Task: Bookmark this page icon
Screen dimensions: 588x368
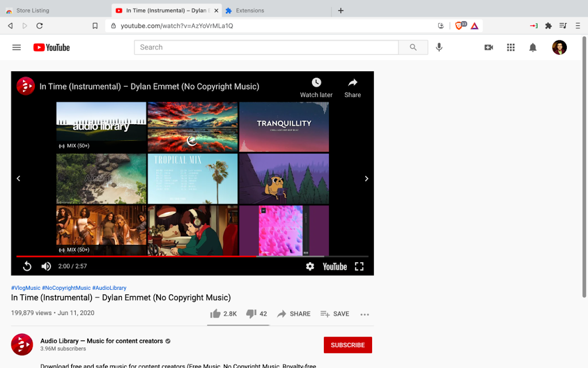Action: coord(95,26)
